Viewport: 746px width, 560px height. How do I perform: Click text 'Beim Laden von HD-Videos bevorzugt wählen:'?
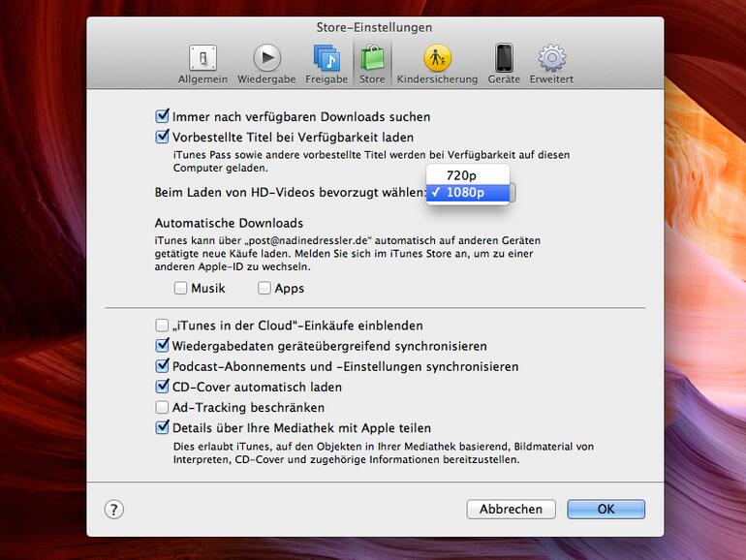pyautogui.click(x=291, y=193)
